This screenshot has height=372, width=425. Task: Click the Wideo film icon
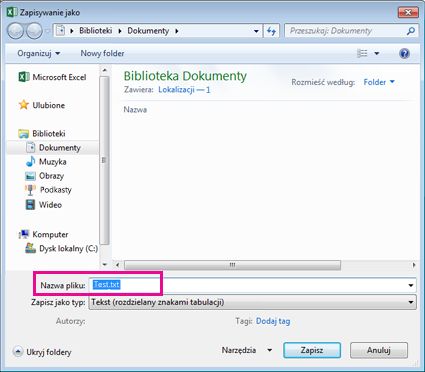tap(30, 204)
